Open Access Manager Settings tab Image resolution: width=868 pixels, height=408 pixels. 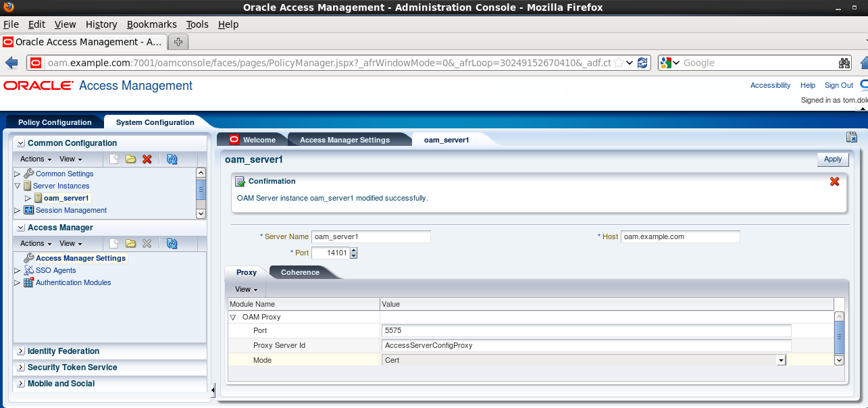point(344,140)
